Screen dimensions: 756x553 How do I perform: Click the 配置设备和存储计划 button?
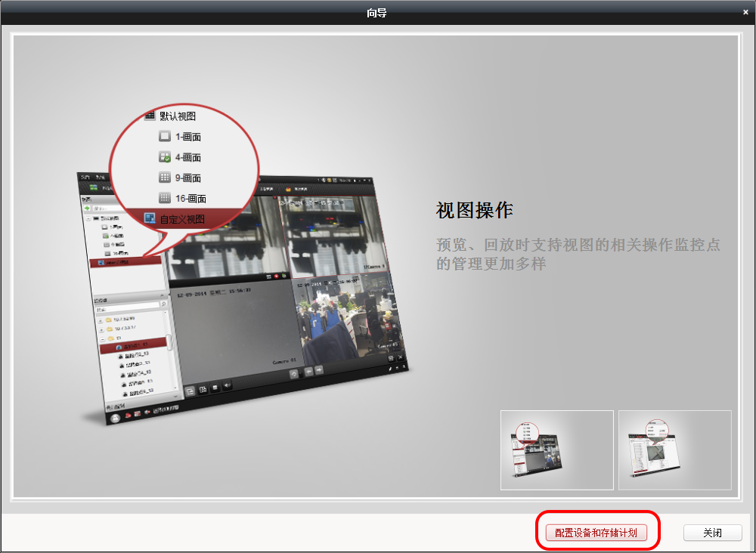click(x=596, y=533)
